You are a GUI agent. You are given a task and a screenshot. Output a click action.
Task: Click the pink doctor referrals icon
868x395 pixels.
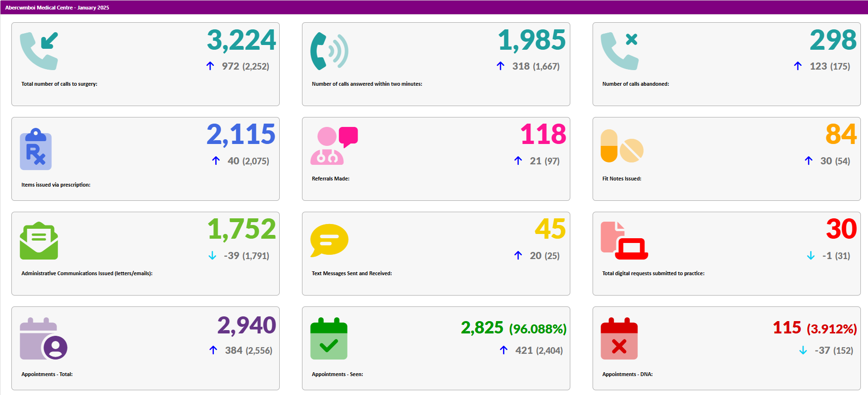pos(333,145)
